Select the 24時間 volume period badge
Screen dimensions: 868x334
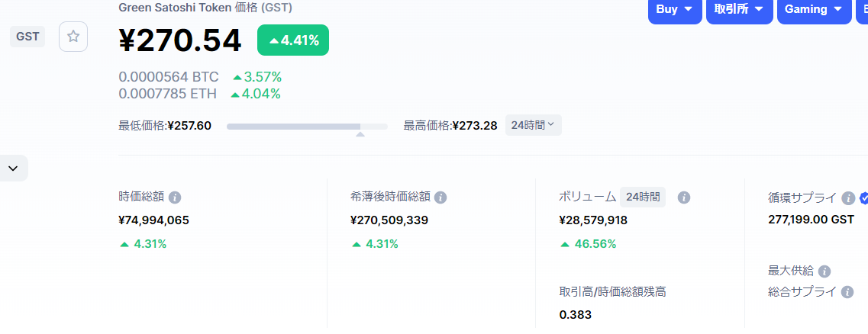(643, 197)
